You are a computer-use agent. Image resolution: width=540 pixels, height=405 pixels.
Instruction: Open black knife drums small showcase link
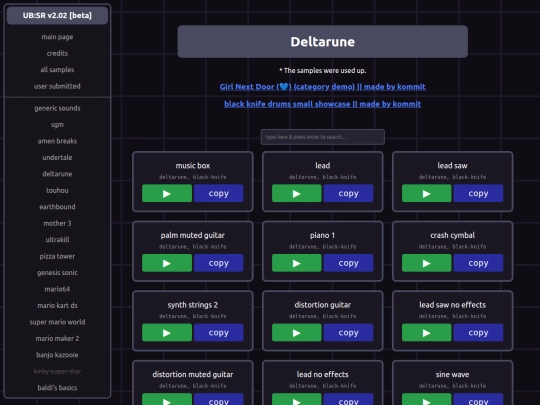(322, 104)
